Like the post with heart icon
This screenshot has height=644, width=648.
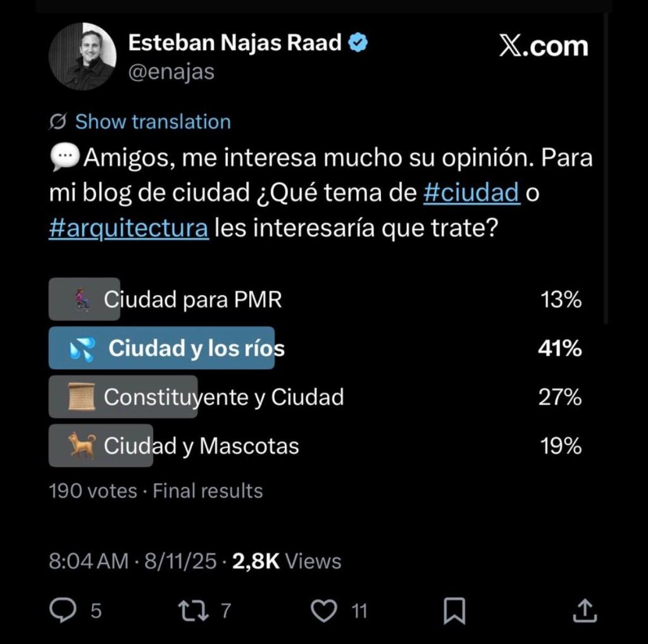click(325, 610)
